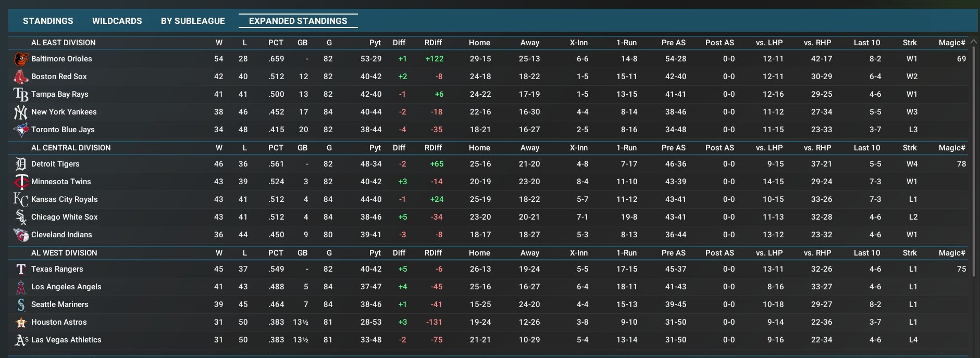Click the Toronto Blue Jays logo
This screenshot has width=980, height=358.
pos(21,130)
